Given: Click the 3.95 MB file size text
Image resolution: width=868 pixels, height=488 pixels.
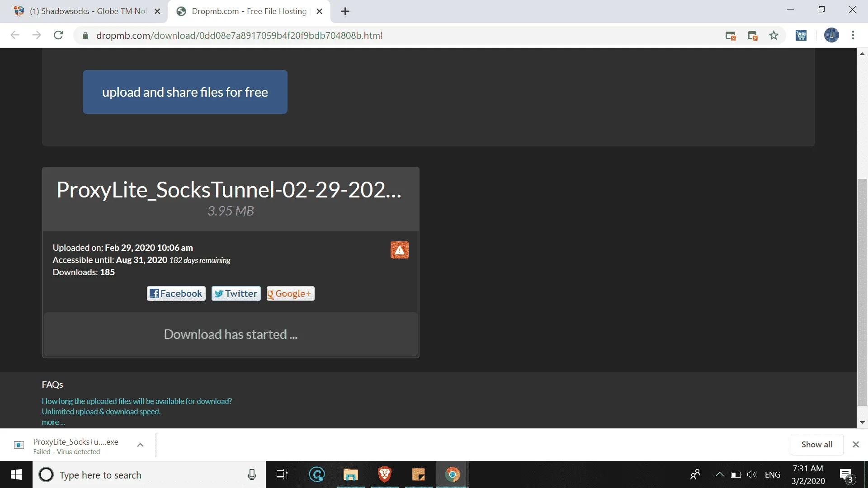Looking at the screenshot, I should [231, 211].
